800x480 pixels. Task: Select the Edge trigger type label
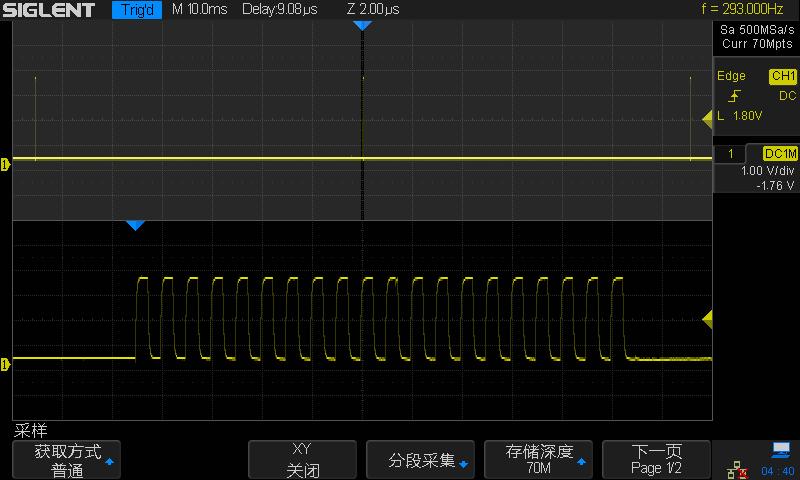[732, 76]
